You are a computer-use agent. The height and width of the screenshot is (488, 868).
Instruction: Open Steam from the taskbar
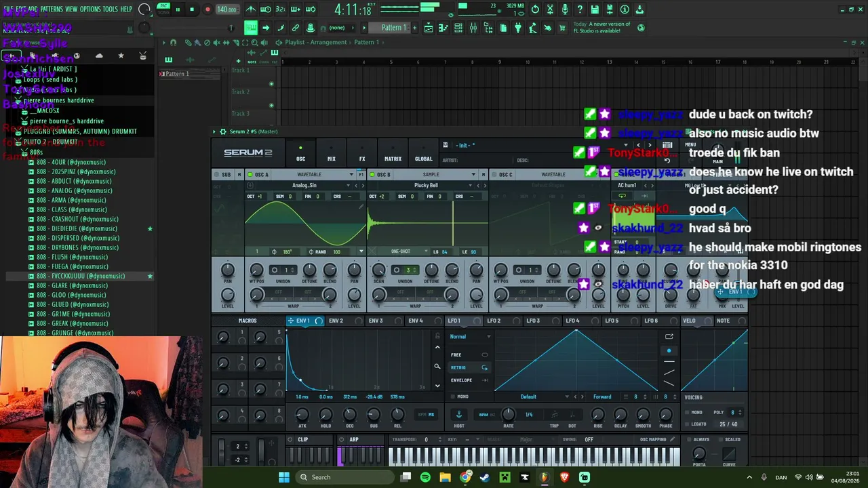485,477
